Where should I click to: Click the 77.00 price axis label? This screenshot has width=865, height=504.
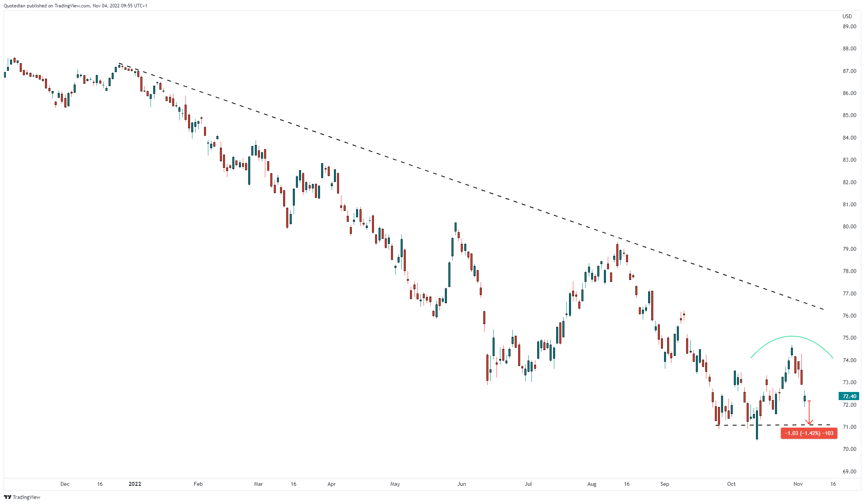849,293
